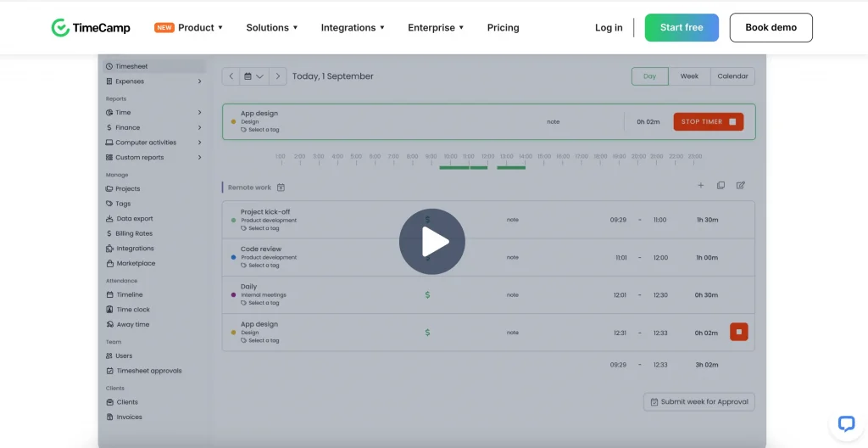This screenshot has width=868, height=448.
Task: Click the calendar icon next to Remote work
Action: (281, 188)
